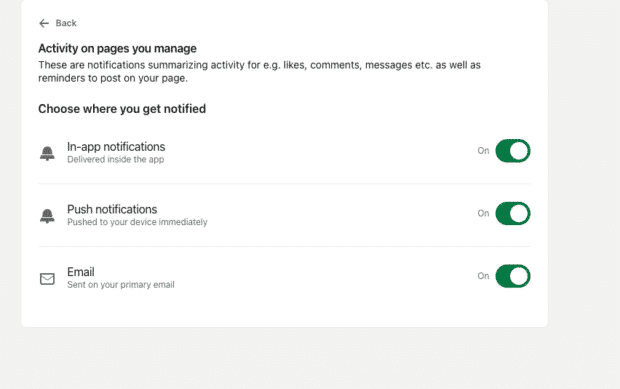Click the Email envelope icon
The width and height of the screenshot is (620, 389).
47,279
